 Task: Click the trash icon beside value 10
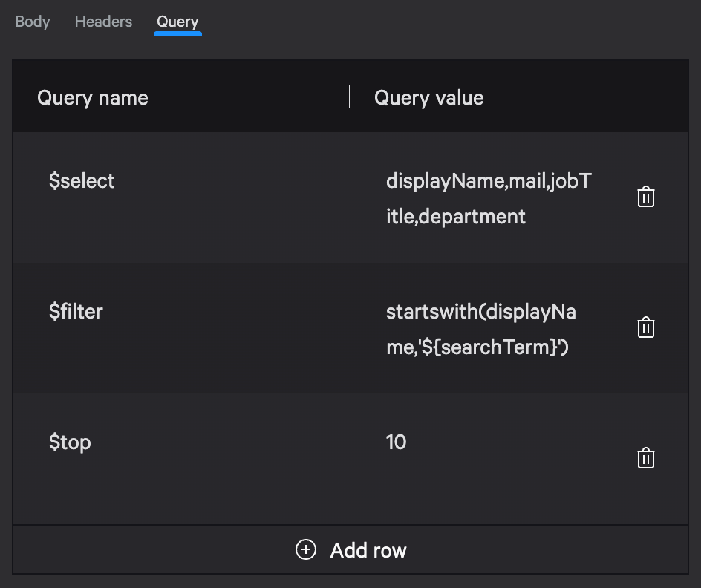click(646, 458)
